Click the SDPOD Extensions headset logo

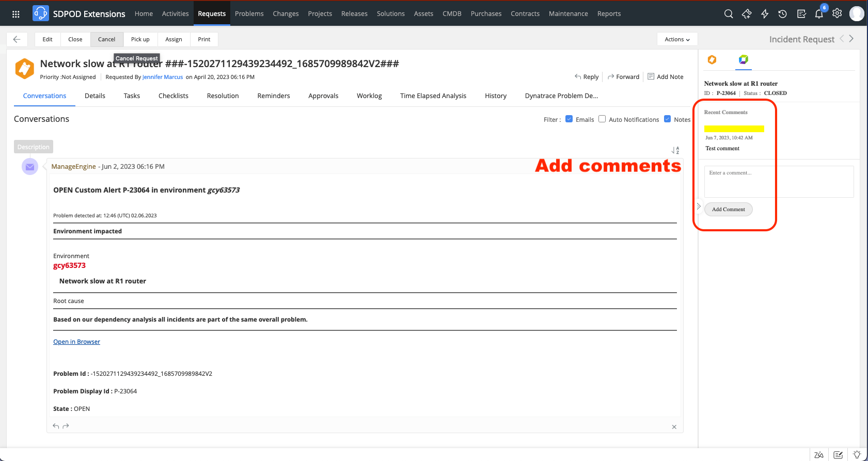pyautogui.click(x=41, y=13)
